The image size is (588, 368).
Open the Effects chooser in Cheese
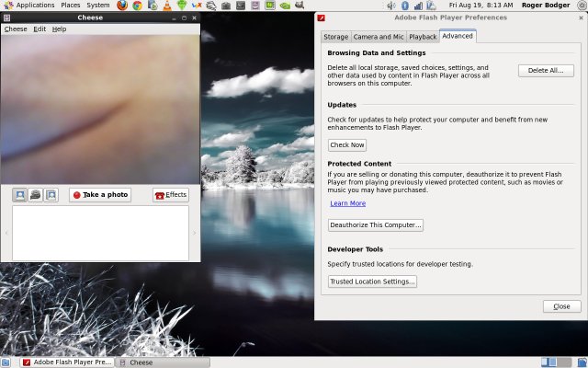pos(171,195)
